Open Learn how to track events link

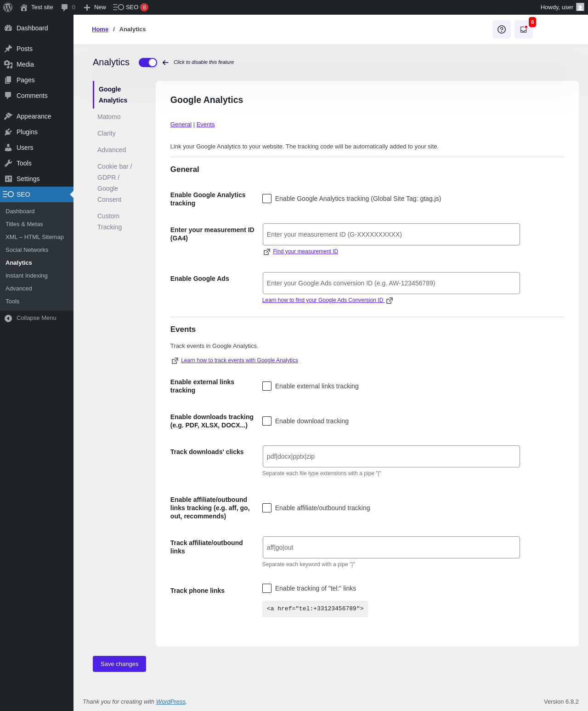(x=239, y=360)
